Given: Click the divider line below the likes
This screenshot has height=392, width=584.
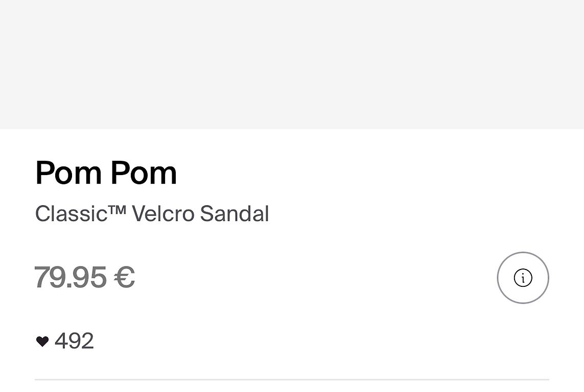Looking at the screenshot, I should 292,379.
